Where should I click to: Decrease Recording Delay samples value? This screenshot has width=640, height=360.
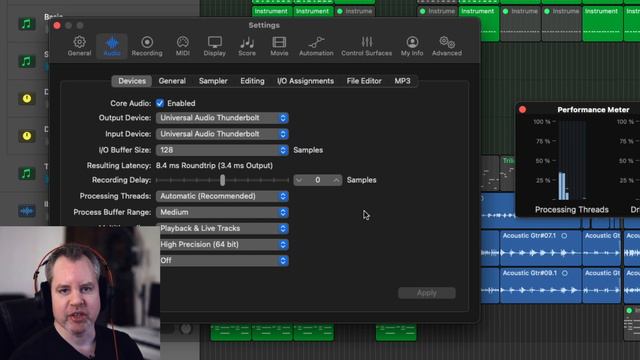click(299, 180)
